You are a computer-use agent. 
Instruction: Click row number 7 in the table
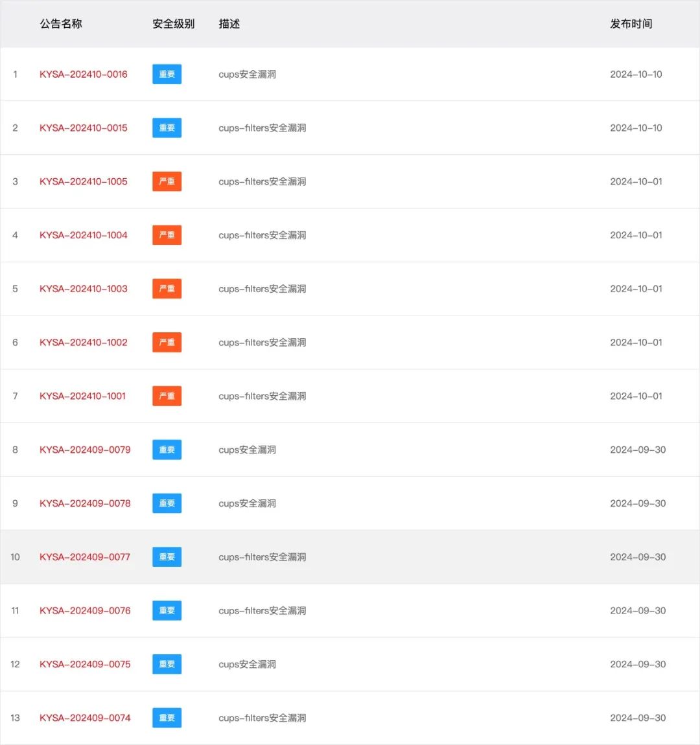[x=15, y=396]
